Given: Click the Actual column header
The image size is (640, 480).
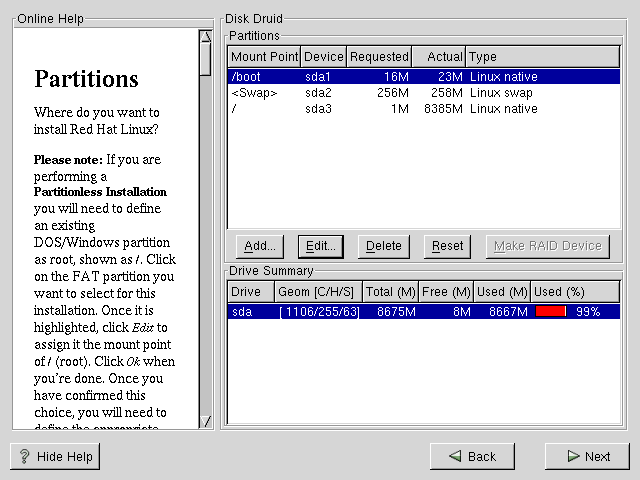Looking at the screenshot, I should (439, 57).
